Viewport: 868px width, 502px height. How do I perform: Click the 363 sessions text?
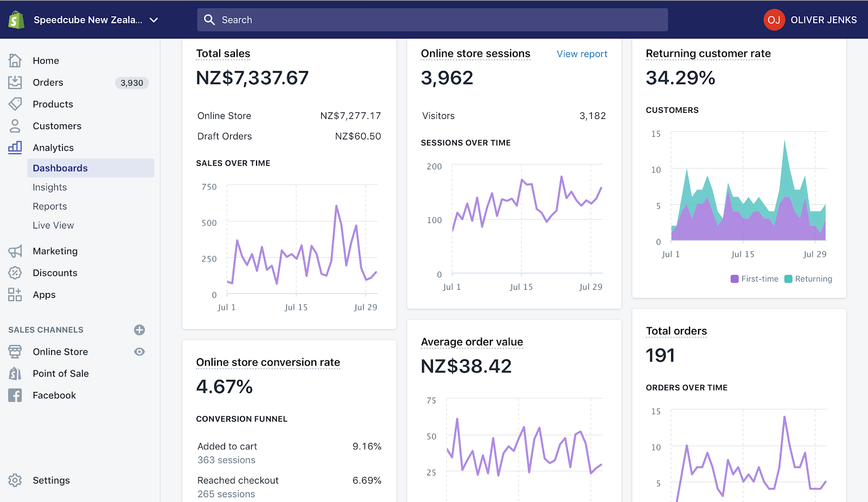pos(226,460)
